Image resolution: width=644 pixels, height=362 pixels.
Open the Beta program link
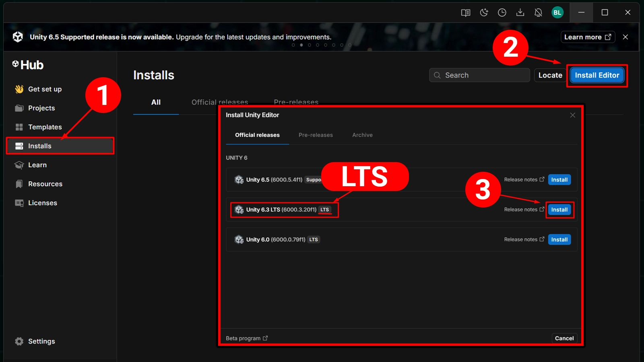[x=247, y=338]
